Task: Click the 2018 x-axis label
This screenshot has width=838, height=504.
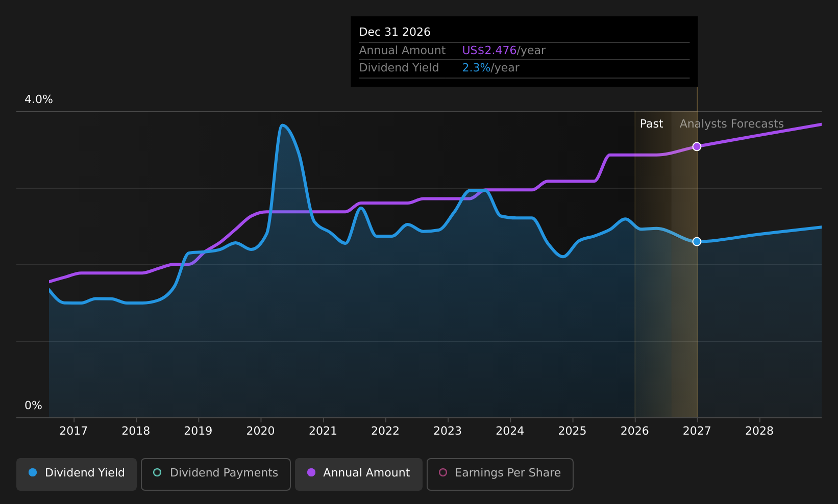Action: click(136, 431)
